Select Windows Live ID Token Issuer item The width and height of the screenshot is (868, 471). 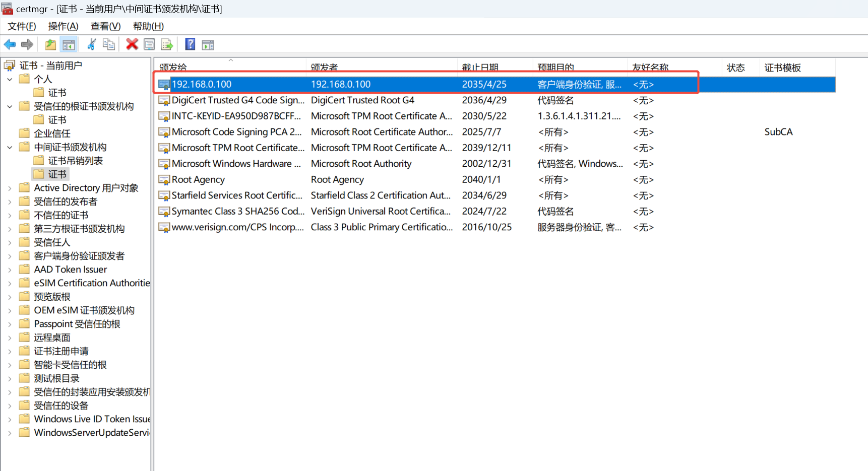click(92, 419)
